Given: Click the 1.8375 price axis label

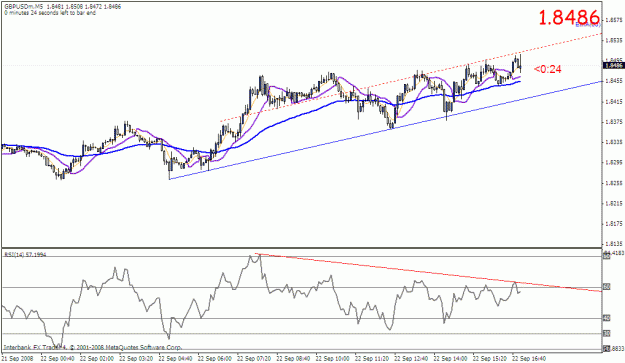Looking at the screenshot, I should click(614, 122).
